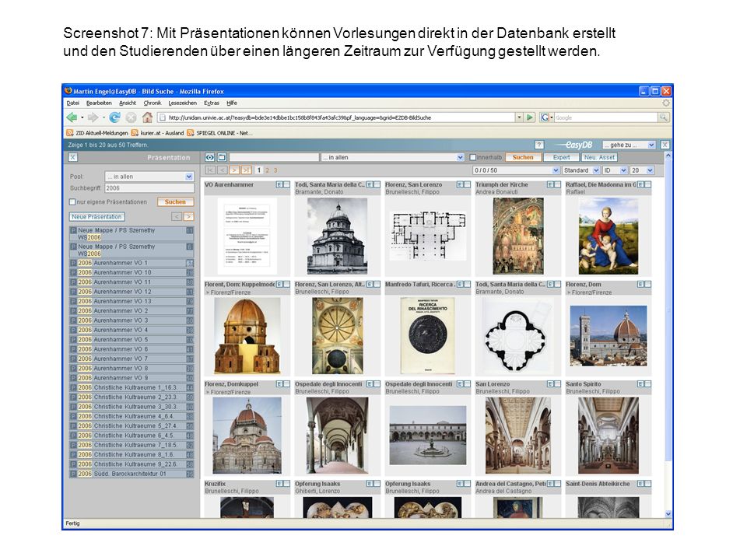Click the Expert search button

561,157
